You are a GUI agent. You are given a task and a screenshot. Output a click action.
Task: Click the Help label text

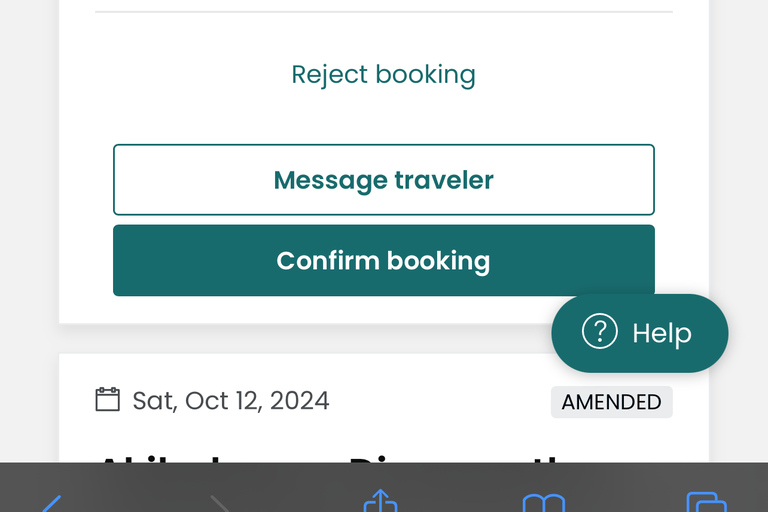click(x=662, y=333)
